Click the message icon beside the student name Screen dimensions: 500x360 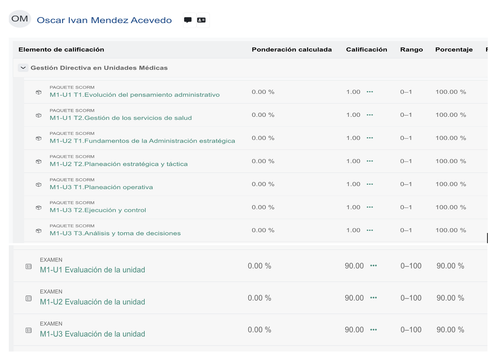tap(188, 20)
